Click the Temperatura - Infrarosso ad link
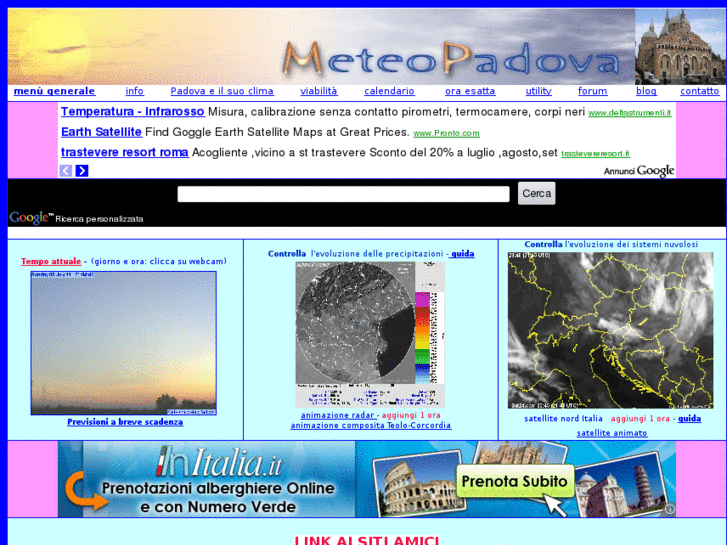The width and height of the screenshot is (727, 545). (133, 112)
